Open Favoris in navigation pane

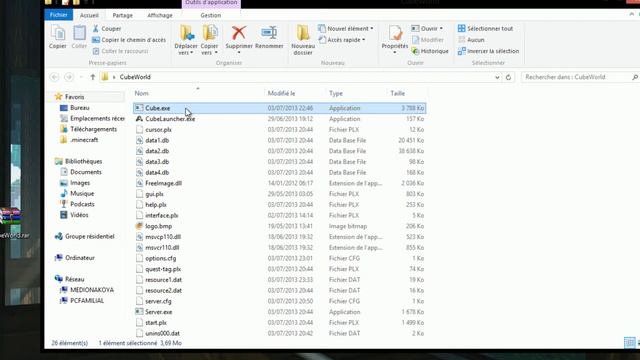tap(74, 97)
